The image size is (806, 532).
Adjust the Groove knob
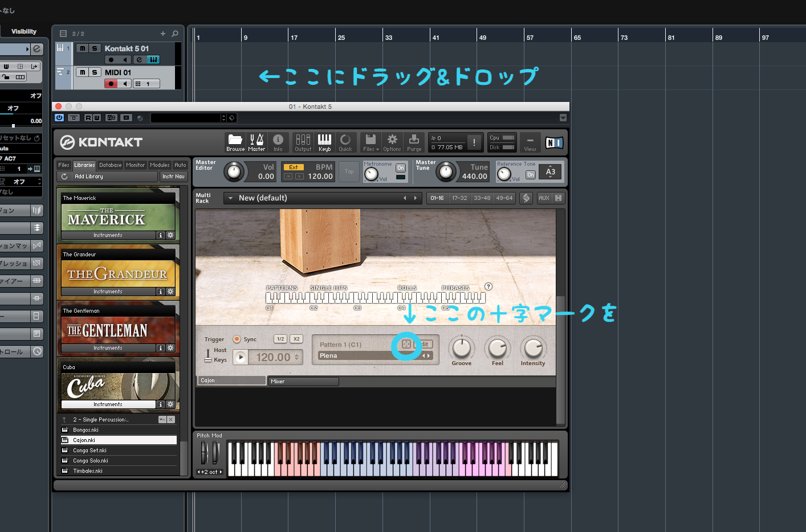[x=461, y=347]
